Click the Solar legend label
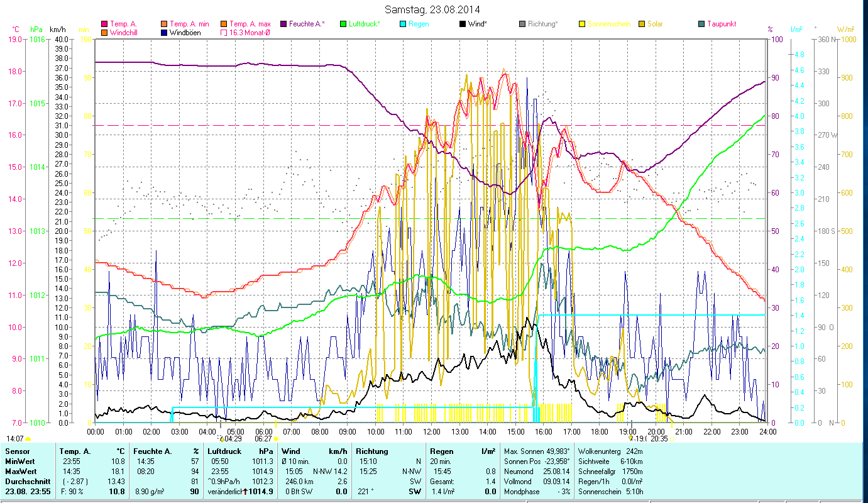 click(656, 24)
